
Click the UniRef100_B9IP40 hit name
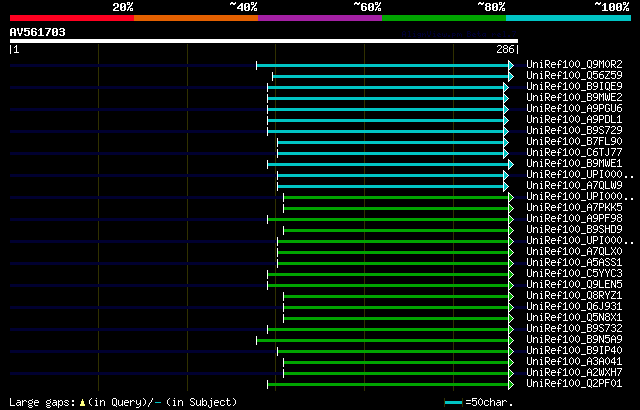pos(574,351)
